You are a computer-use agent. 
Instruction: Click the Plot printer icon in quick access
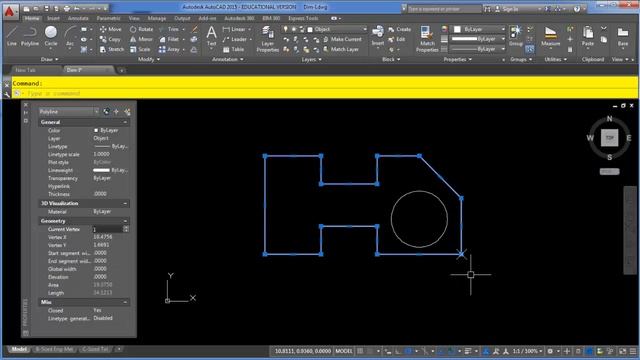point(67,8)
